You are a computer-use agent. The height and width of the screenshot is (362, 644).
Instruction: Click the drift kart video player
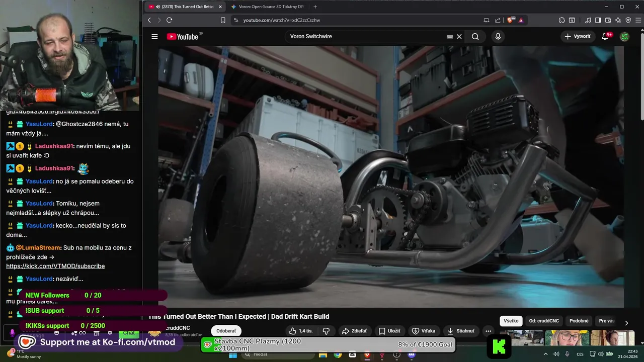coord(391,176)
